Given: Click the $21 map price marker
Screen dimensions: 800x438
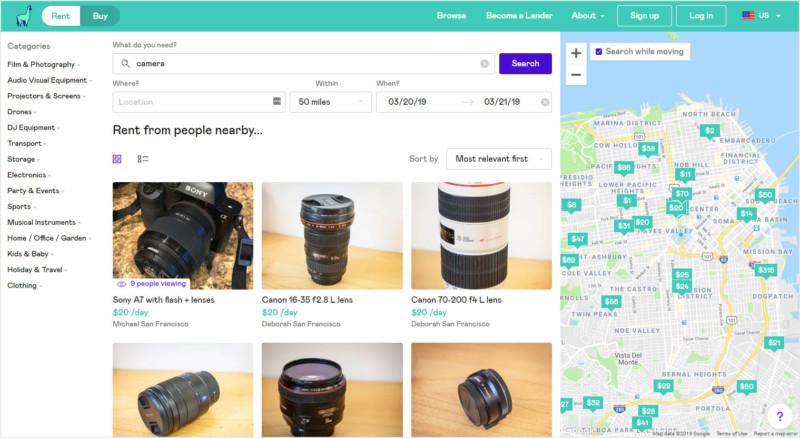Looking at the screenshot, I should coord(774,343).
